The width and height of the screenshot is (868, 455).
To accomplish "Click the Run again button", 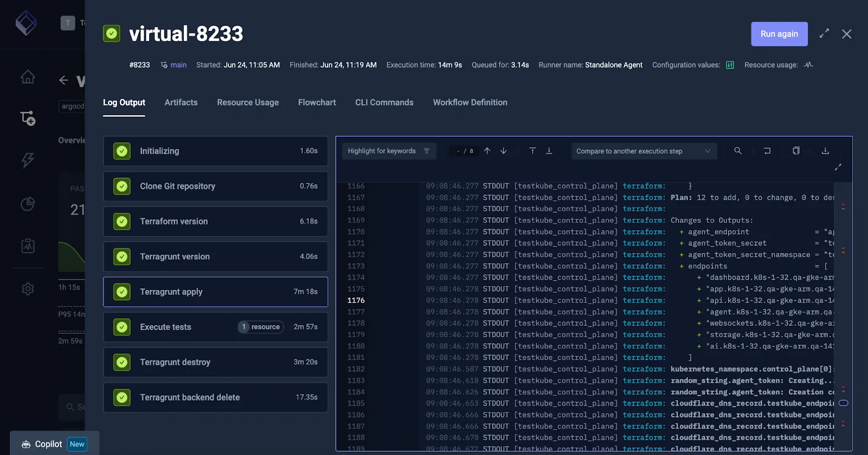I will pos(779,34).
